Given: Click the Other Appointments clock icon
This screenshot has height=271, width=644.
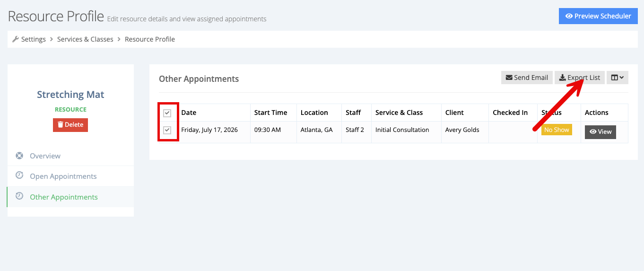Looking at the screenshot, I should [19, 196].
